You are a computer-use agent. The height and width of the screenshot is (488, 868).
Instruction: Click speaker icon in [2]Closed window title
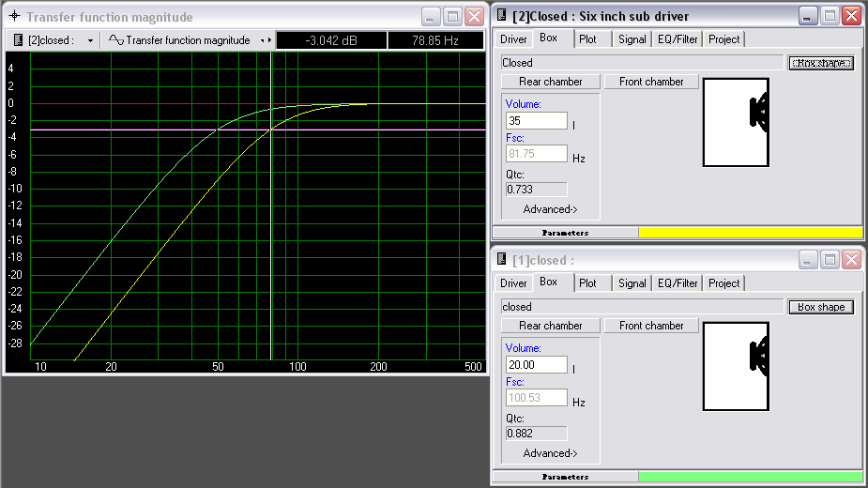pyautogui.click(x=501, y=15)
